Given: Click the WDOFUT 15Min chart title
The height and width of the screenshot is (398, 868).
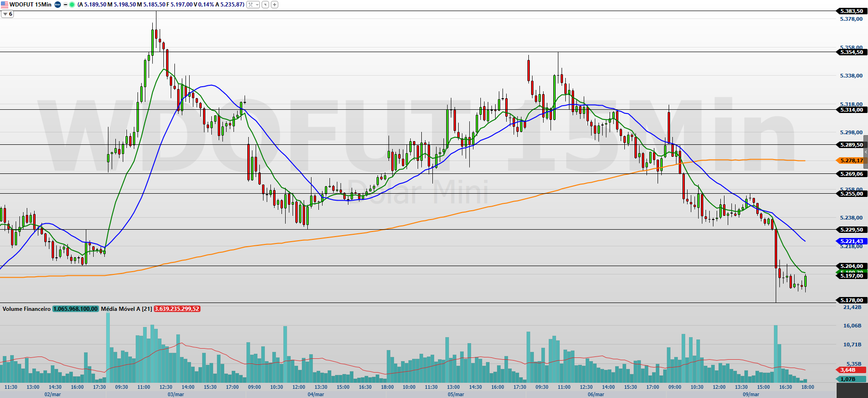Looking at the screenshot, I should point(30,5).
